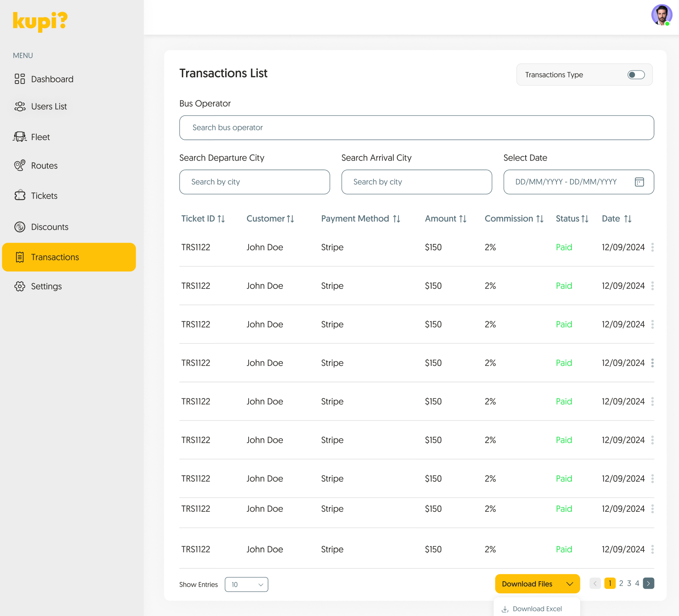679x616 pixels.
Task: Click the kupi? logo
Action: pos(39,21)
